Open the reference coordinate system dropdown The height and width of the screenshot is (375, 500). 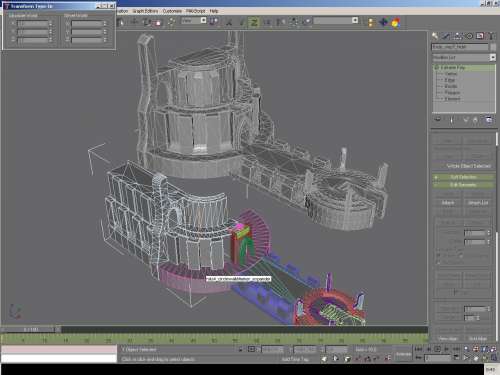coord(194,20)
